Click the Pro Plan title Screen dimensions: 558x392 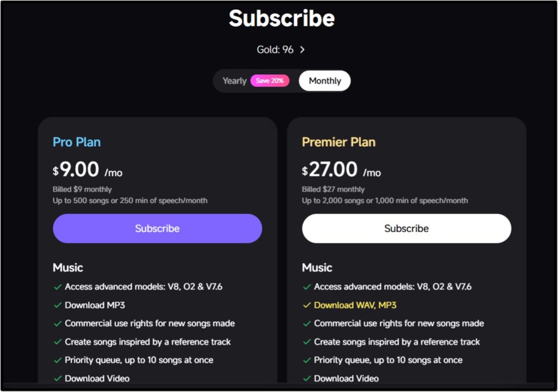(x=77, y=142)
